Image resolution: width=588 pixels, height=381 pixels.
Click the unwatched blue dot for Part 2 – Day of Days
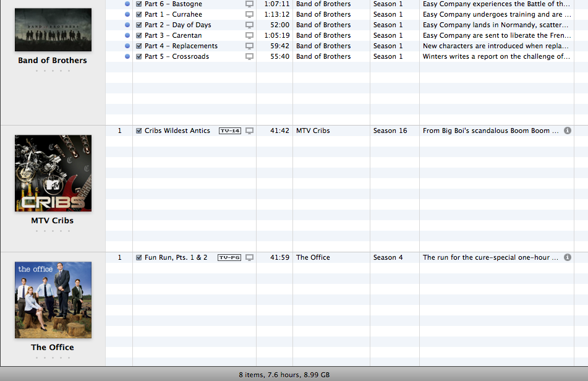127,25
